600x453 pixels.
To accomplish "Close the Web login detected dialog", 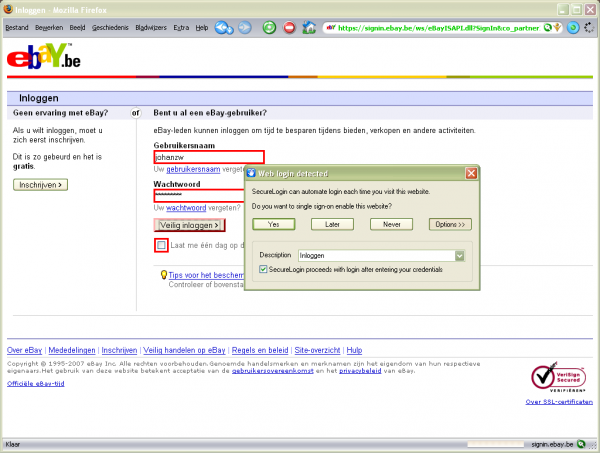I will point(471,173).
